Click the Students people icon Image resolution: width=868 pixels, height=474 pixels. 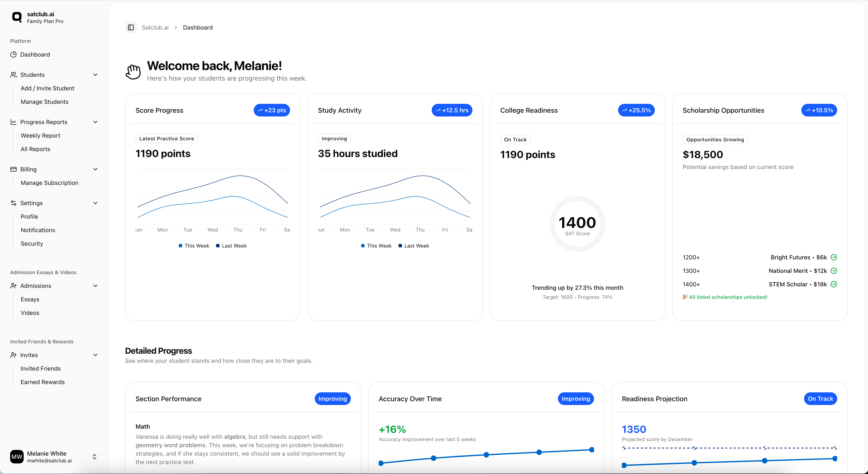(x=14, y=74)
